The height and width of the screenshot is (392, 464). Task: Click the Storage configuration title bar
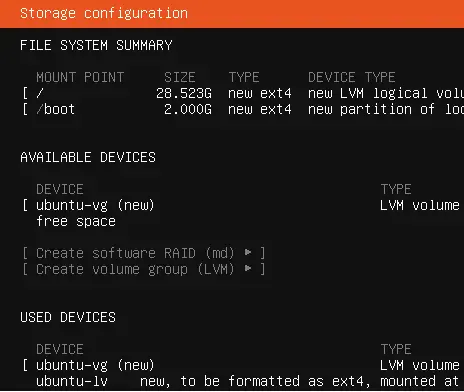(232, 14)
